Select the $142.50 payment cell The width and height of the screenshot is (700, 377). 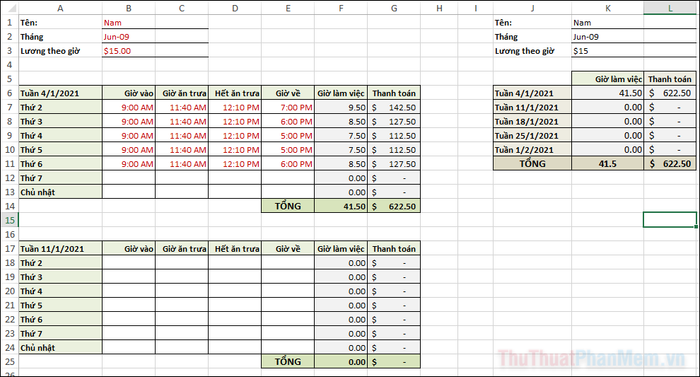(394, 107)
